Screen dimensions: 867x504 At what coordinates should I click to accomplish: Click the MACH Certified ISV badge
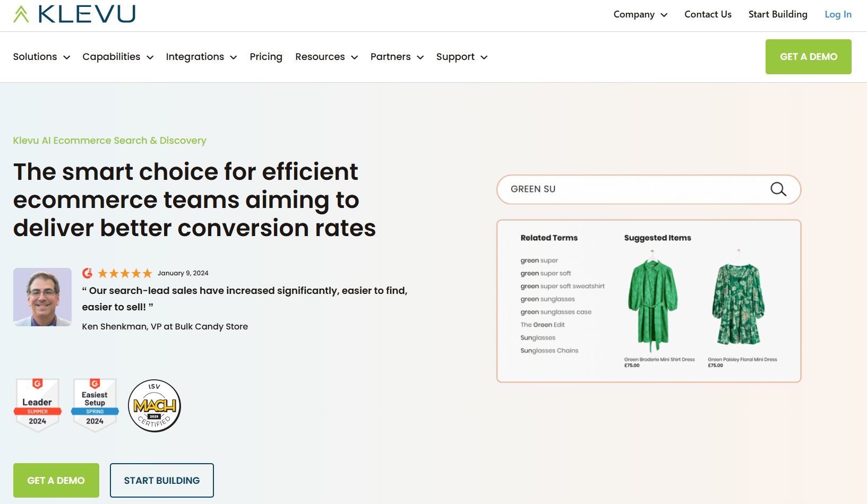click(x=154, y=406)
